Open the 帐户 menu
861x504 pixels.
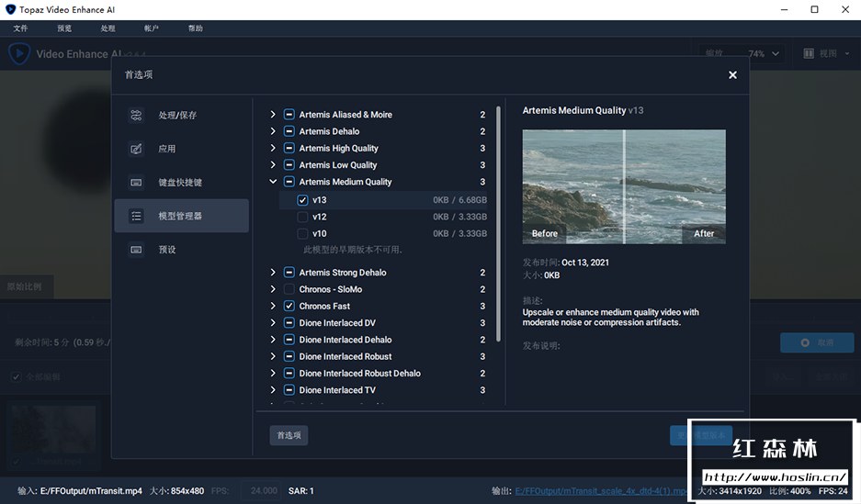coord(152,28)
